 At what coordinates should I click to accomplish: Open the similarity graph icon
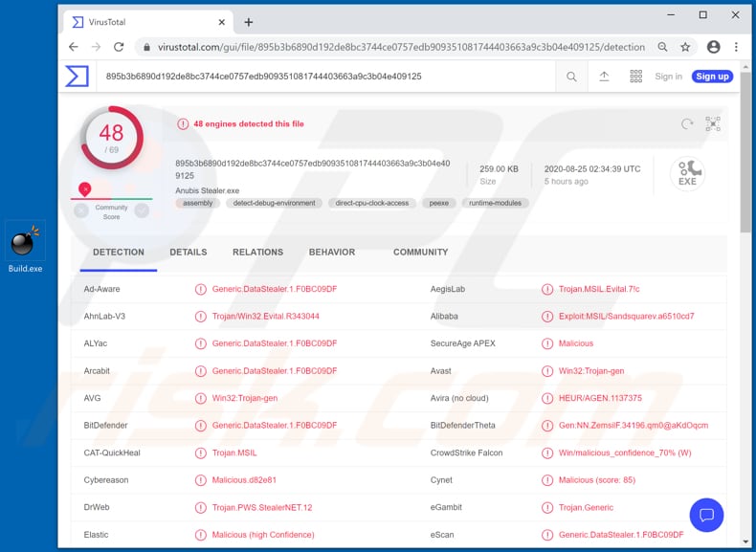[713, 124]
